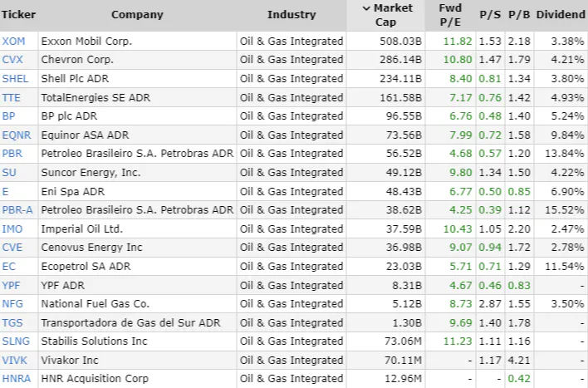Sort table by Ticker column header

coord(18,15)
